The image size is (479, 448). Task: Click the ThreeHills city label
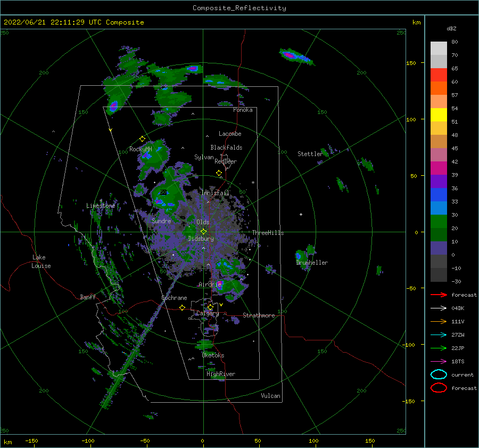(x=268, y=233)
